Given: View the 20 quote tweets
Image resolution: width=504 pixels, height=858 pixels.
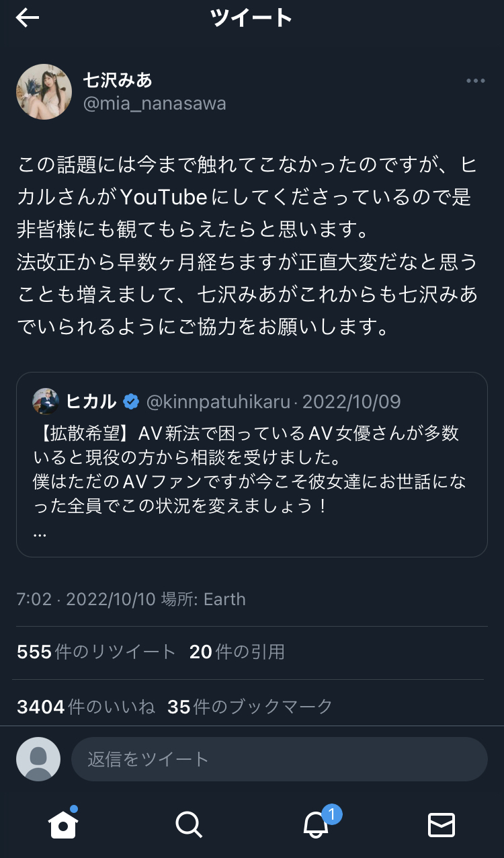Looking at the screenshot, I should (237, 652).
